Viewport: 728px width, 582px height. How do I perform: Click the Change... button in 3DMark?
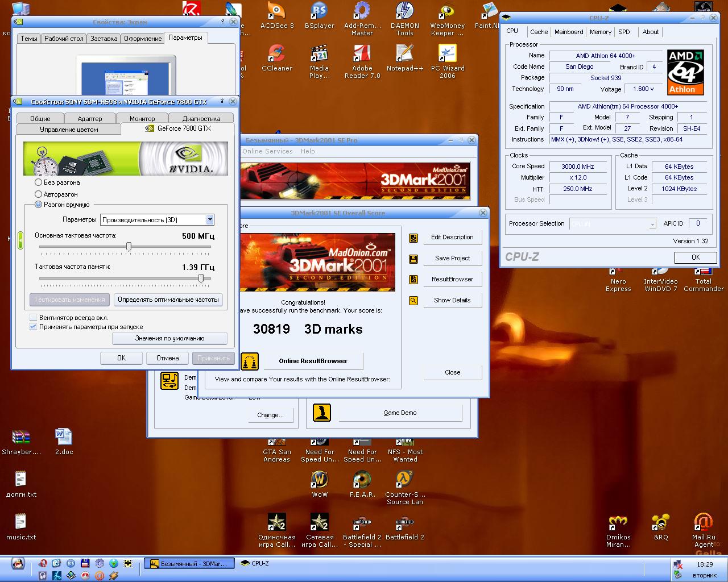(270, 415)
